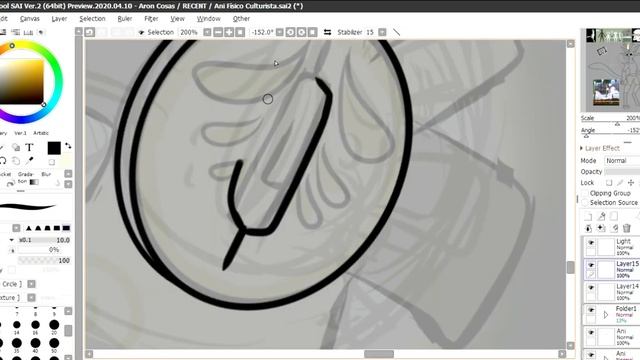Open the zoom level dropdown
This screenshot has width=640, height=360.
pyautogui.click(x=207, y=32)
